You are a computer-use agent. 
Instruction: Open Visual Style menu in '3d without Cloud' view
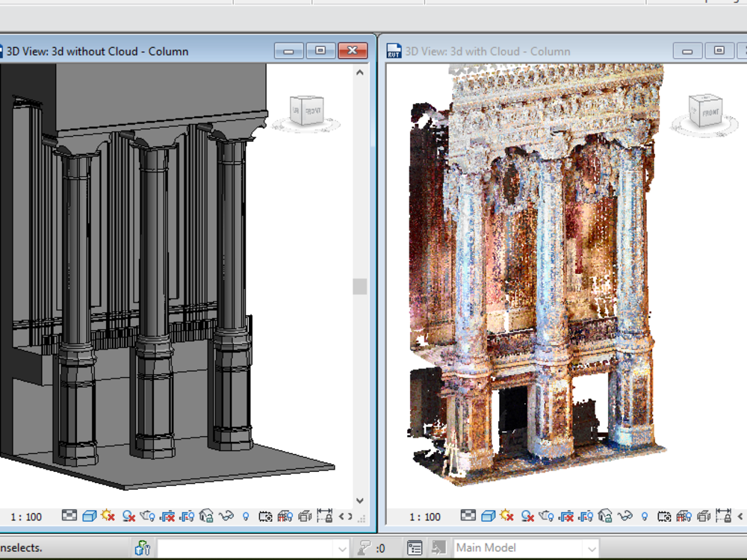[89, 516]
